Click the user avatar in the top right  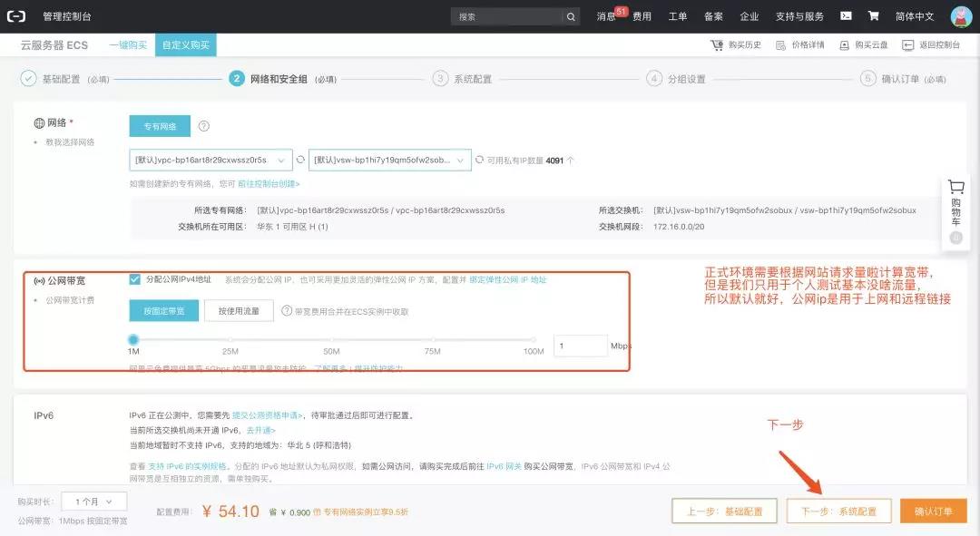tap(959, 15)
